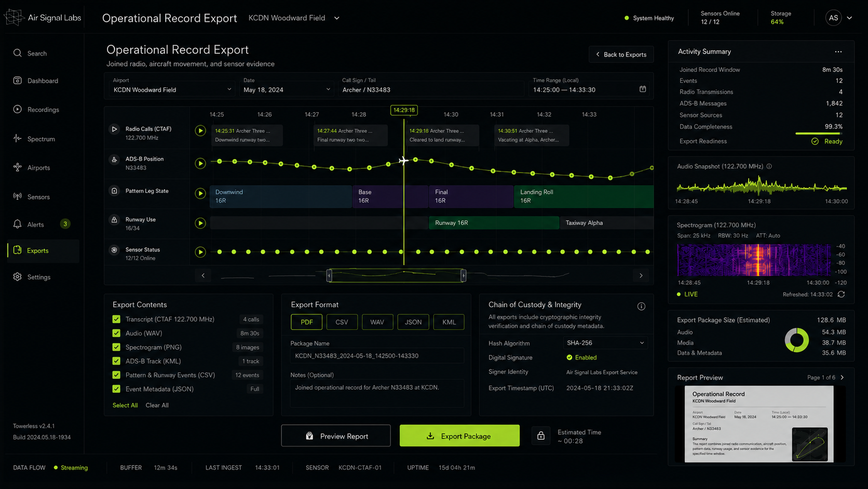868x489 pixels.
Task: Expand the Date May 18, 2024 dropdown
Action: [x=287, y=89]
